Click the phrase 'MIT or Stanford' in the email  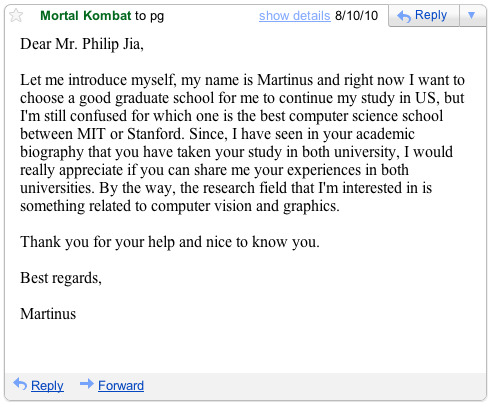coord(130,134)
